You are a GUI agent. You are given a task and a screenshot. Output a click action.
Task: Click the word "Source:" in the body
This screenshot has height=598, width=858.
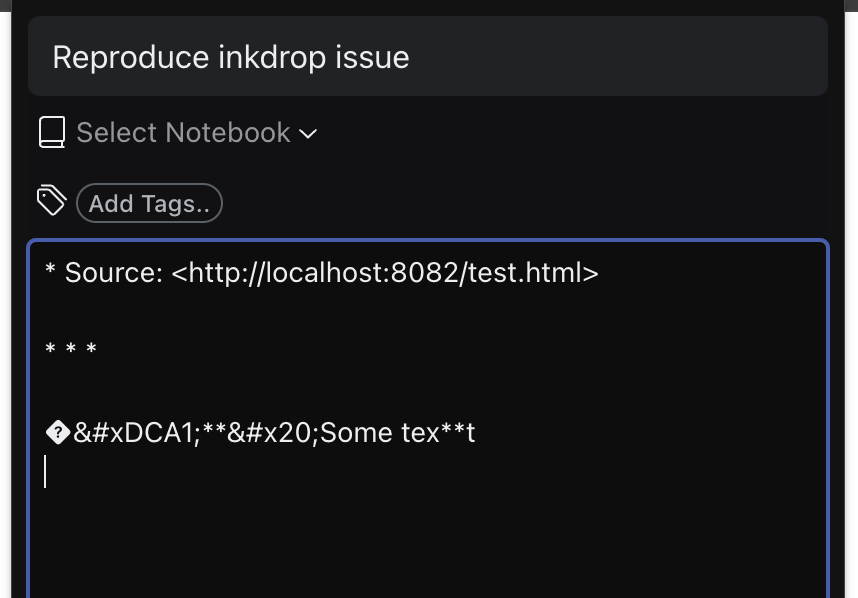[114, 272]
